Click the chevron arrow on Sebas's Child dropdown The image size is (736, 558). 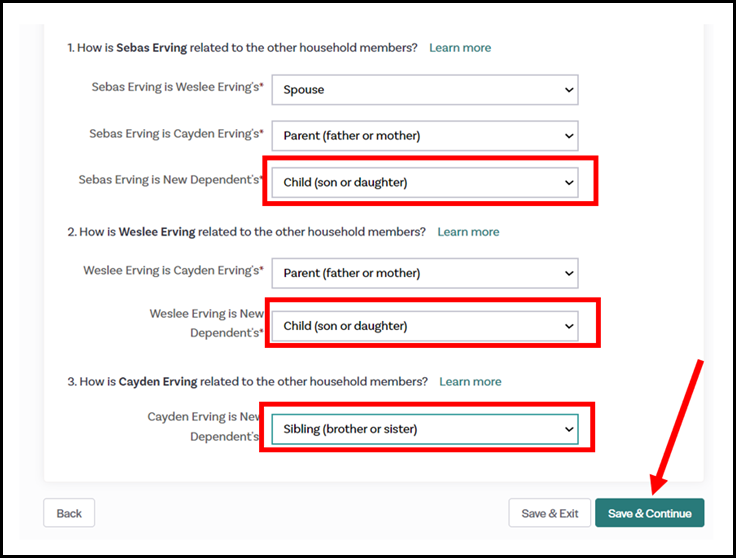(568, 183)
